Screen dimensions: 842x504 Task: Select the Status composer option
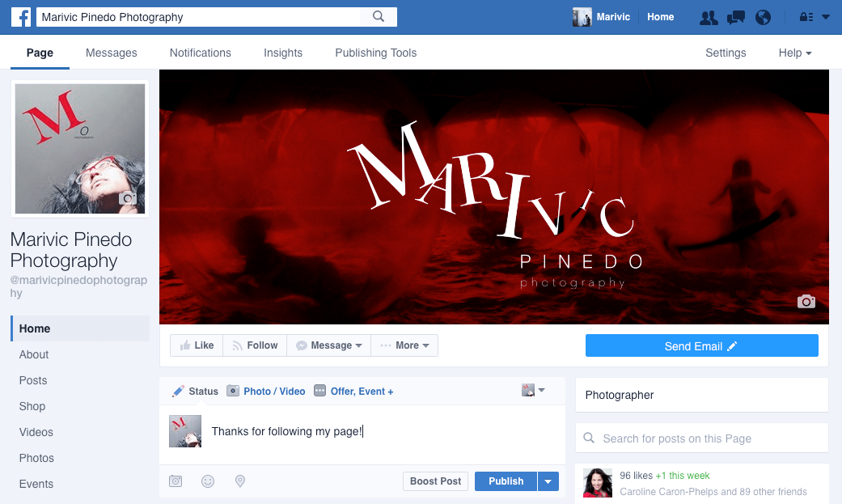[195, 392]
